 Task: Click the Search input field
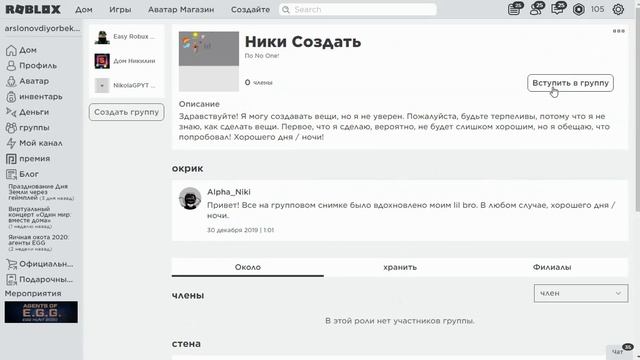tap(358, 9)
